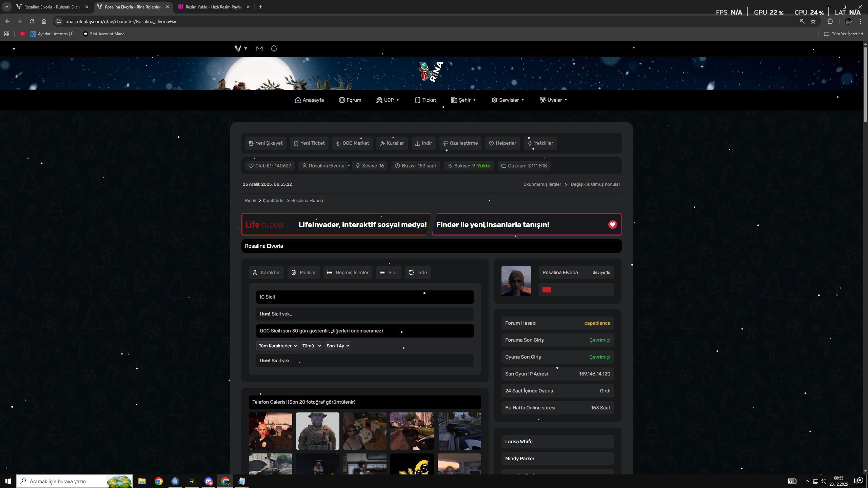Go to Anasayfa in the navigation bar

[309, 100]
